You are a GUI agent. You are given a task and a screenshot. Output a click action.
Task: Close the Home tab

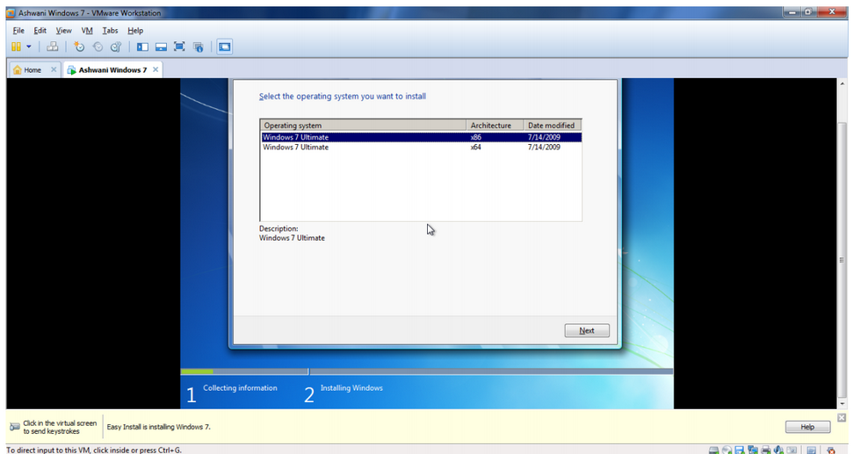tap(54, 69)
